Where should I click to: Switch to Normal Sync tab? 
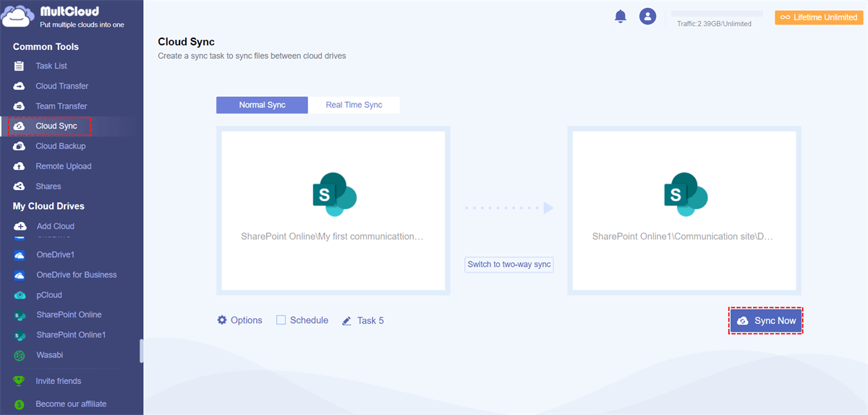[x=262, y=105]
